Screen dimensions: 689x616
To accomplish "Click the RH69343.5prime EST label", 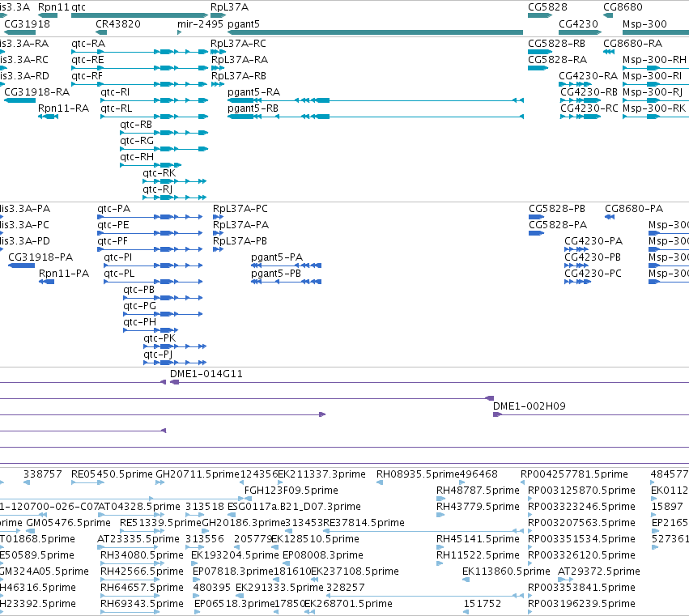I will 142,604.
